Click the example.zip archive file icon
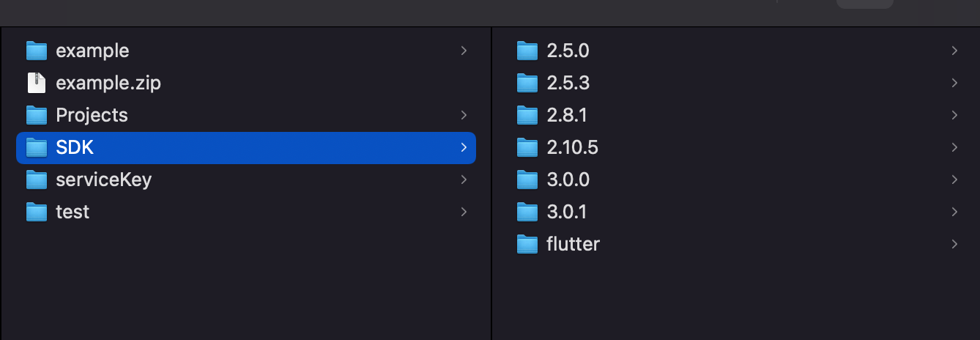The width and height of the screenshot is (980, 340). [36, 83]
